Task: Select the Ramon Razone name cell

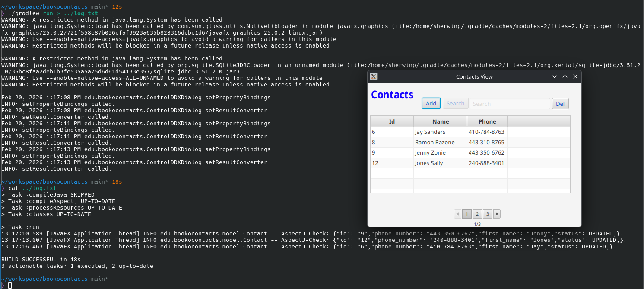Action: click(x=440, y=142)
